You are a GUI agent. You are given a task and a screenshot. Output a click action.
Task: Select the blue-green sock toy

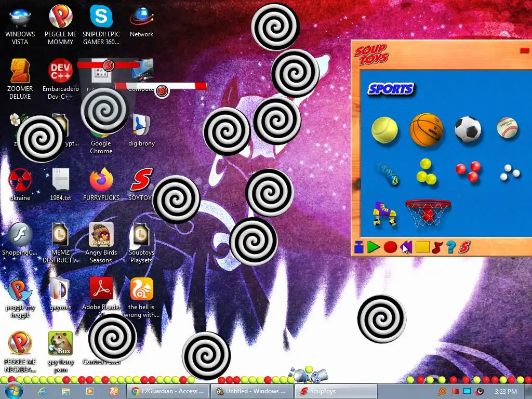[388, 174]
